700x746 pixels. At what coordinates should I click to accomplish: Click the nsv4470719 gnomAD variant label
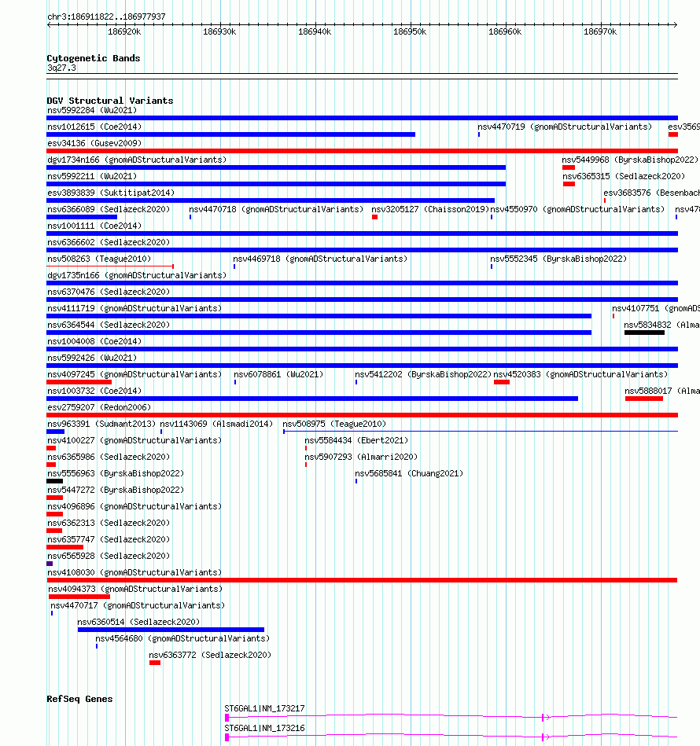pos(565,127)
